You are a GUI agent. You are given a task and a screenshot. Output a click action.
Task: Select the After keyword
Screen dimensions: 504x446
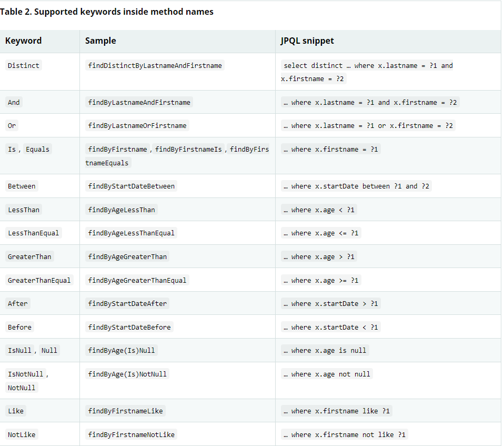click(x=18, y=303)
